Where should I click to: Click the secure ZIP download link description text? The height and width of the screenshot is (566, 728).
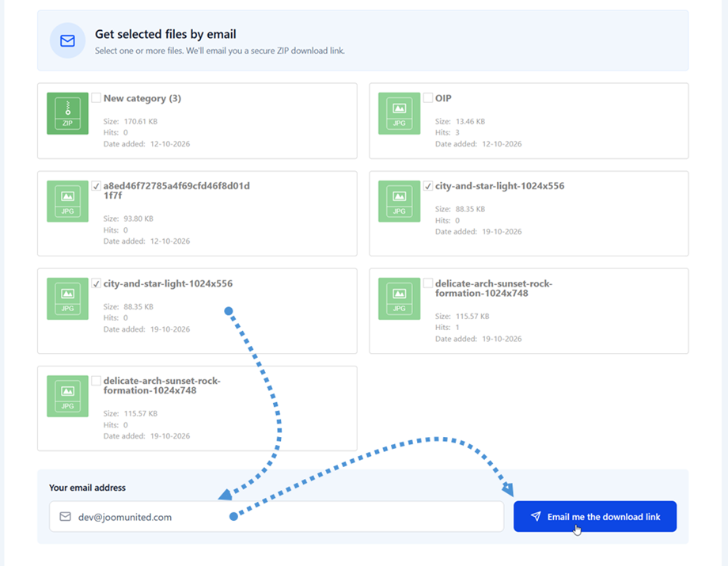(x=220, y=51)
